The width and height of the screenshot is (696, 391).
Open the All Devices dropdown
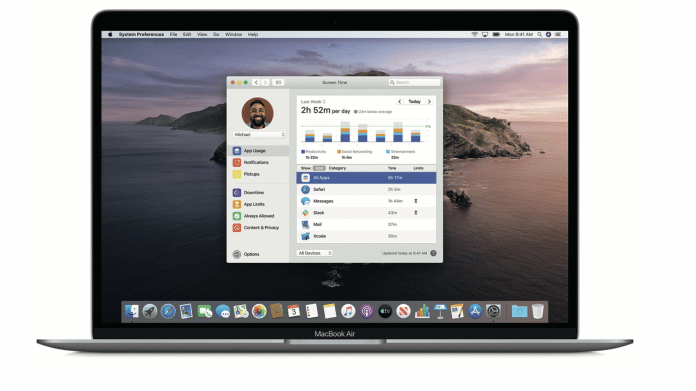pyautogui.click(x=315, y=253)
